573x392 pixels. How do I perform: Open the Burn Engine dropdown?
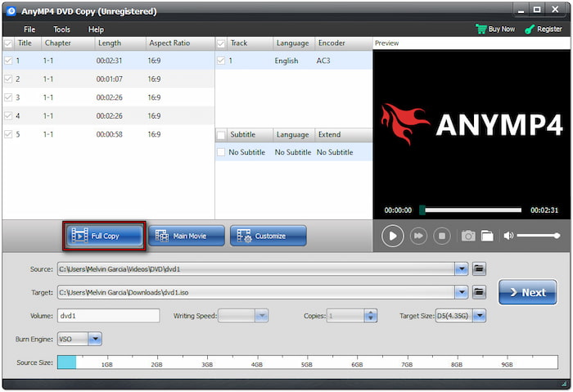point(94,338)
